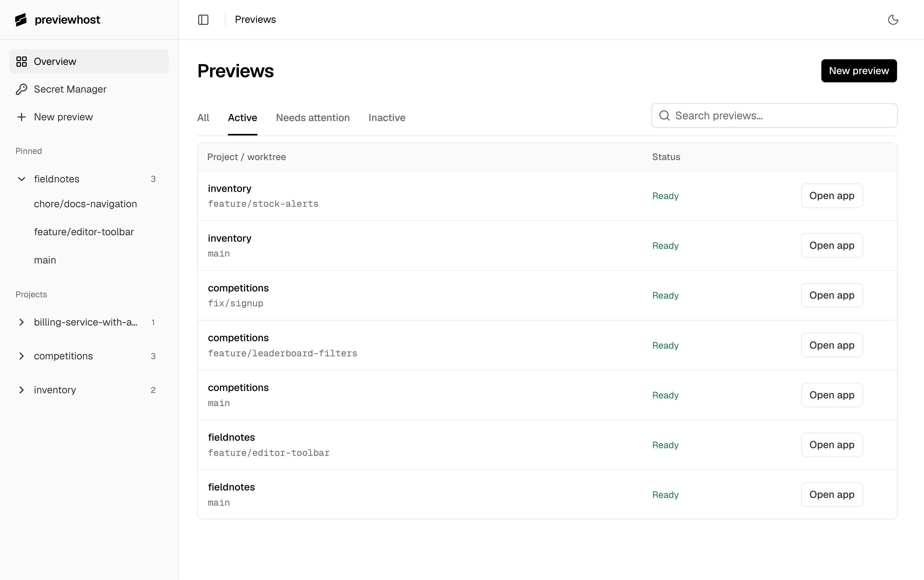Click the previewhost logo icon
The height and width of the screenshot is (580, 924).
21,19
